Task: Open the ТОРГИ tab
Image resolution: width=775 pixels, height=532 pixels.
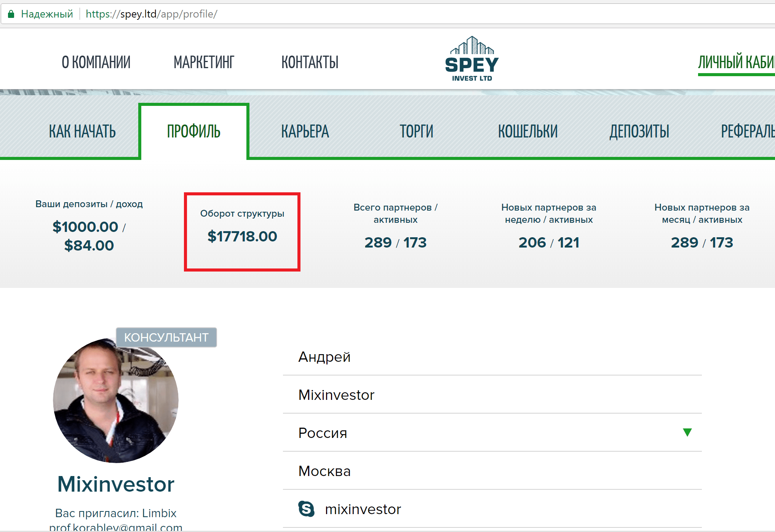Action: [x=416, y=131]
